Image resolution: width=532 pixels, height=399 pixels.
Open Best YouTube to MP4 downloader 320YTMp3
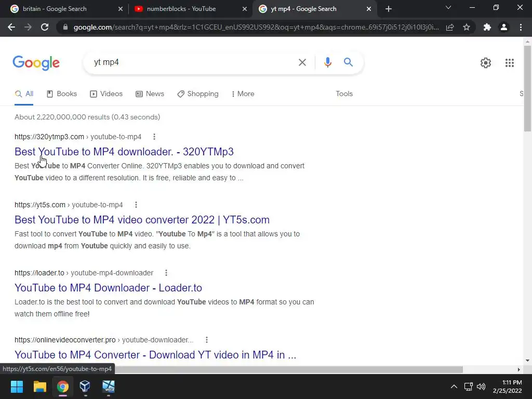coord(124,152)
